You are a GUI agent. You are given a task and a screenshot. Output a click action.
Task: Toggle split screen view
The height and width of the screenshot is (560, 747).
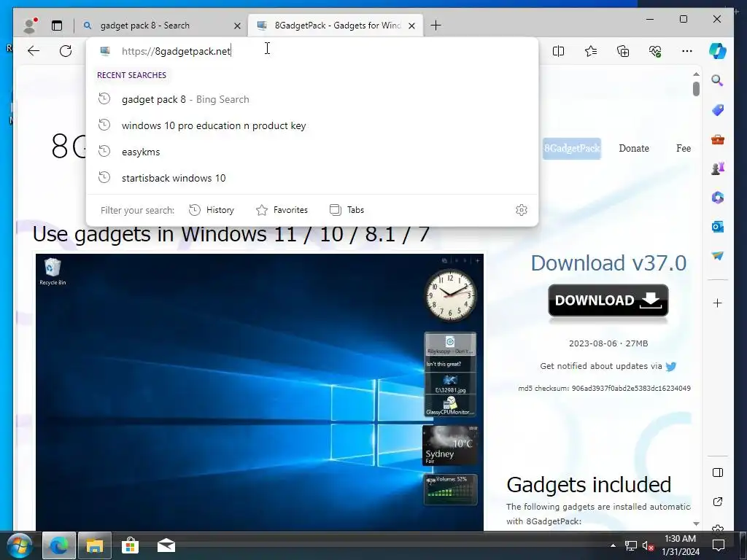pyautogui.click(x=558, y=51)
